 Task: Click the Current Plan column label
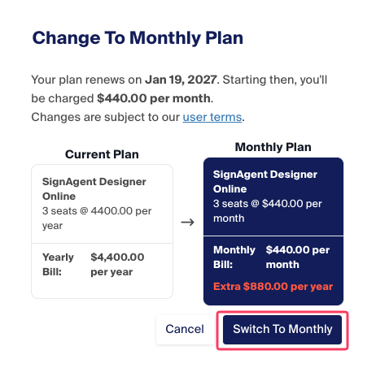click(102, 154)
